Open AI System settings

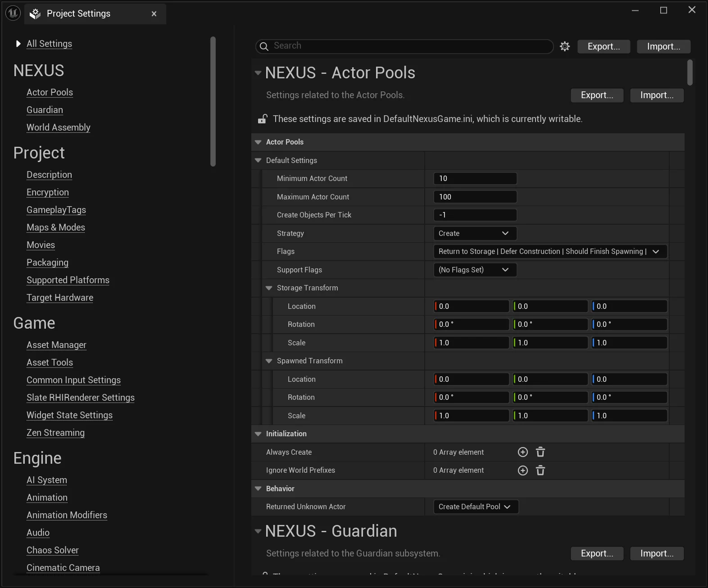47,480
